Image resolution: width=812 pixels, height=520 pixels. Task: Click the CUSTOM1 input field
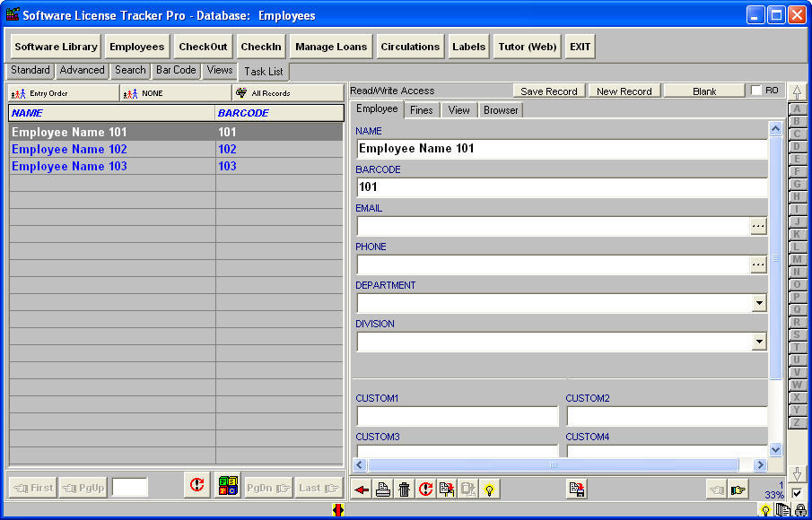458,416
